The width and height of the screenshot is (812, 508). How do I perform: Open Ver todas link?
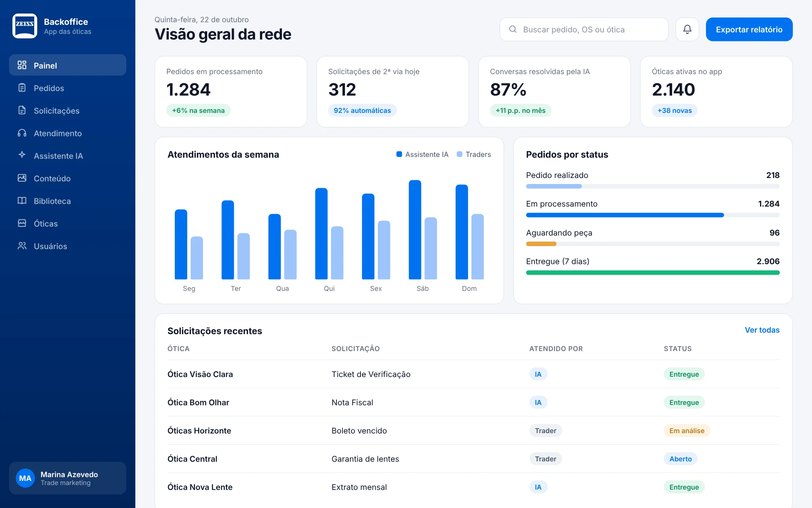(762, 330)
